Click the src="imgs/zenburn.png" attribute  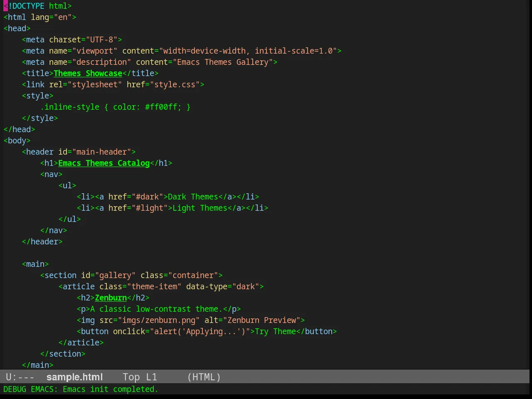pyautogui.click(x=150, y=320)
